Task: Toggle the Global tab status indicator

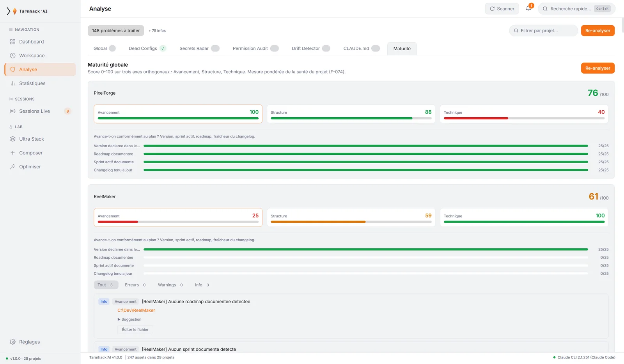Action: [x=112, y=48]
